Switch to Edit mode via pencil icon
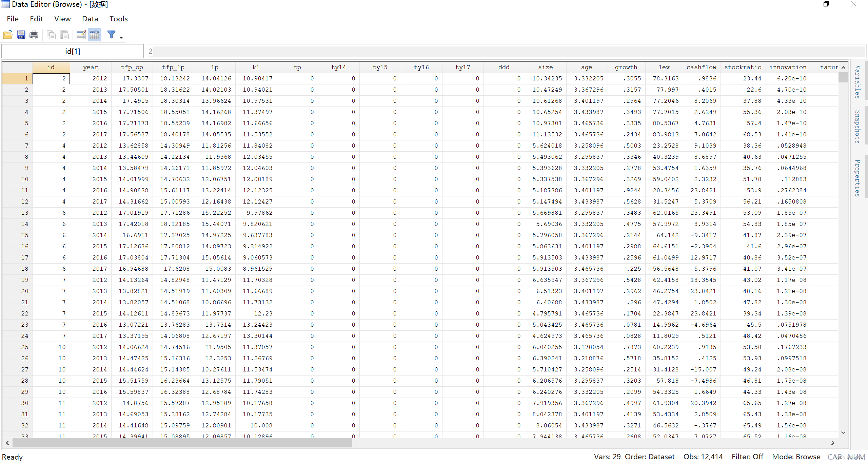The height and width of the screenshot is (462, 868). tap(81, 35)
